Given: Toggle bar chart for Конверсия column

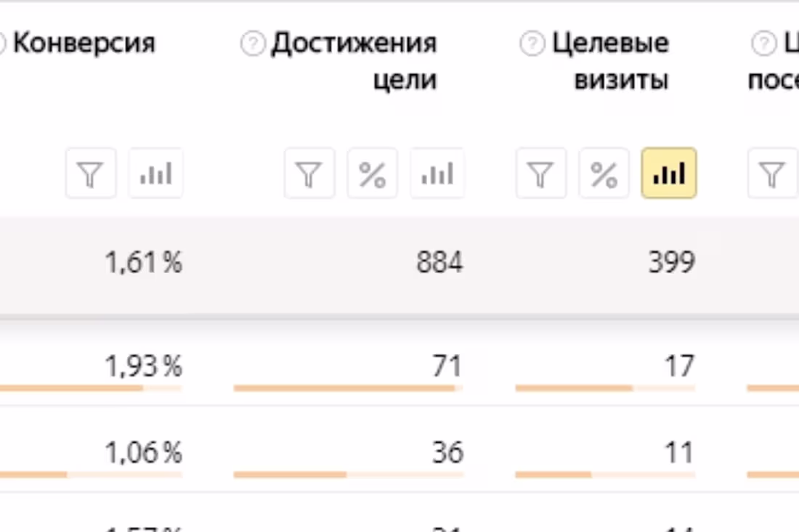Looking at the screenshot, I should point(155,173).
